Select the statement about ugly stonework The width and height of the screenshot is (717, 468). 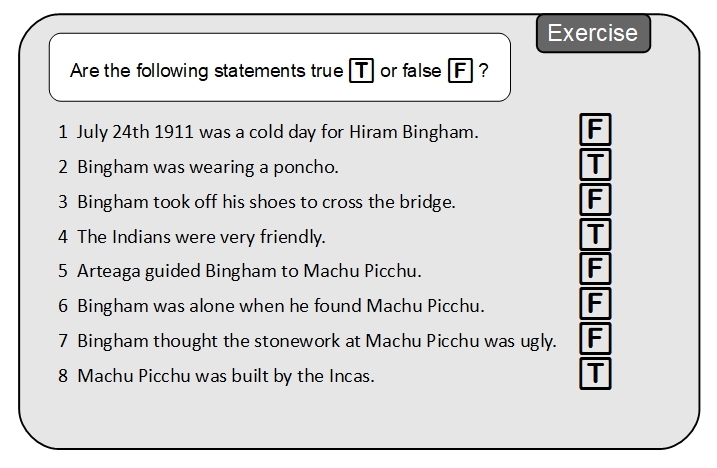click(x=307, y=340)
